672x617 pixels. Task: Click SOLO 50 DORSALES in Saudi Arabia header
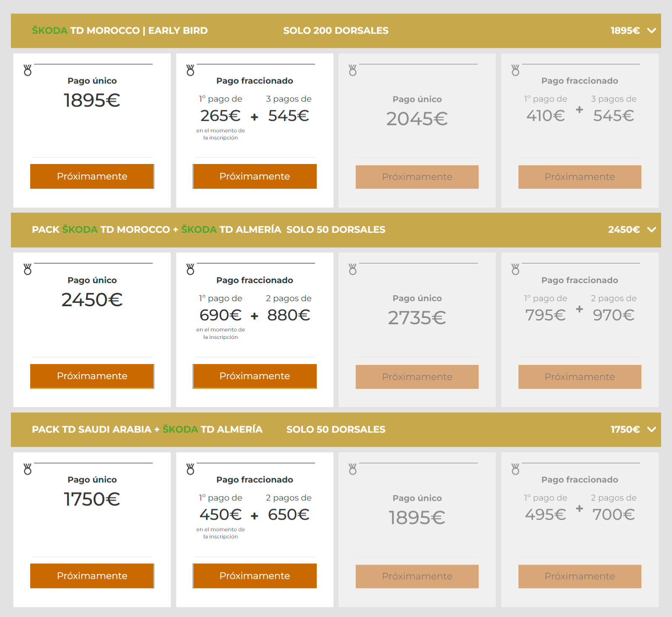pos(336,430)
